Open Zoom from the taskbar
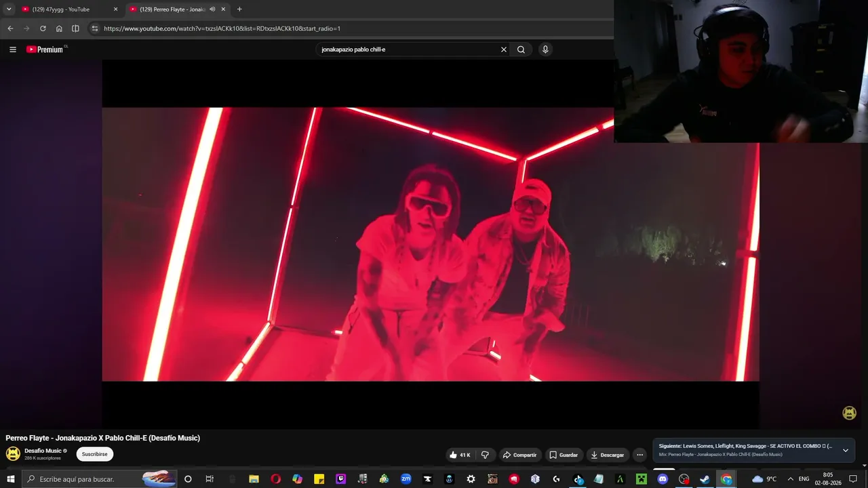Image resolution: width=868 pixels, height=488 pixels. [x=406, y=479]
